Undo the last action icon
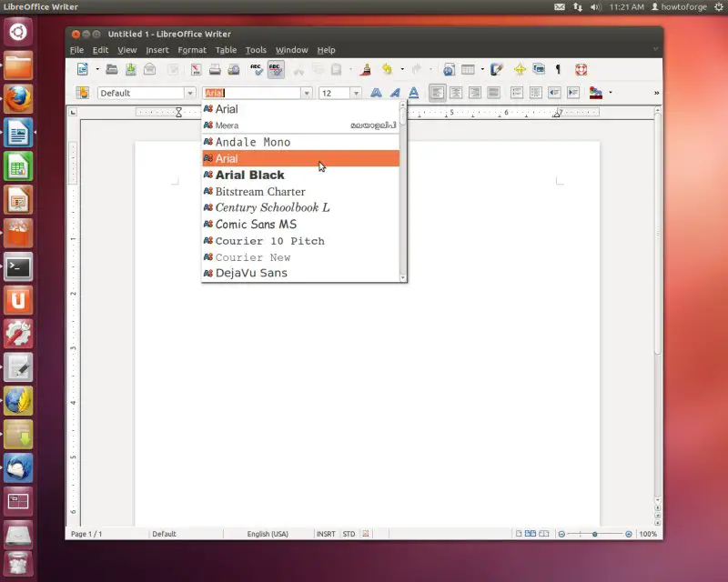Screen dimensions: 728x582 coord(387,70)
